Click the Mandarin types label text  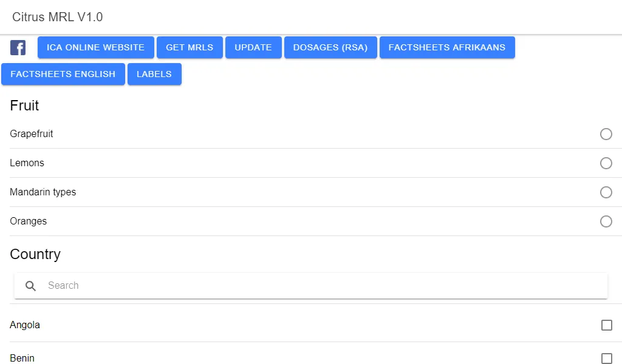pos(43,192)
